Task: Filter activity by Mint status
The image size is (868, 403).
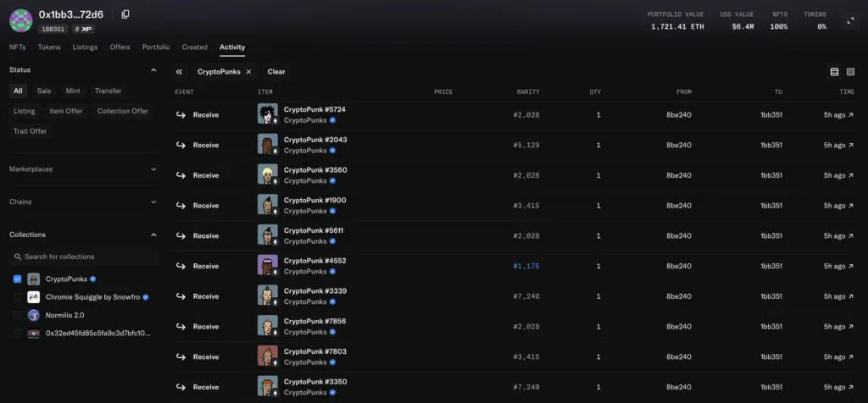Action: (73, 91)
